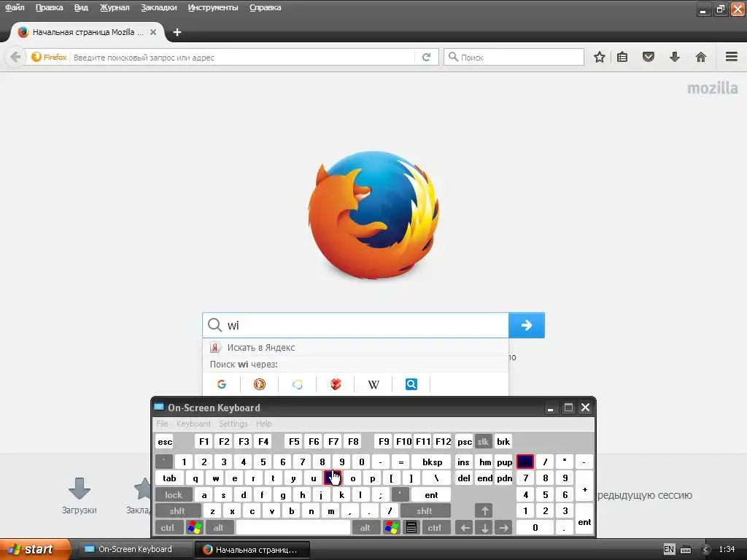Screen dimensions: 747x560
Task: Click left Windows key on On-Screen Keyboard
Action: [194, 528]
